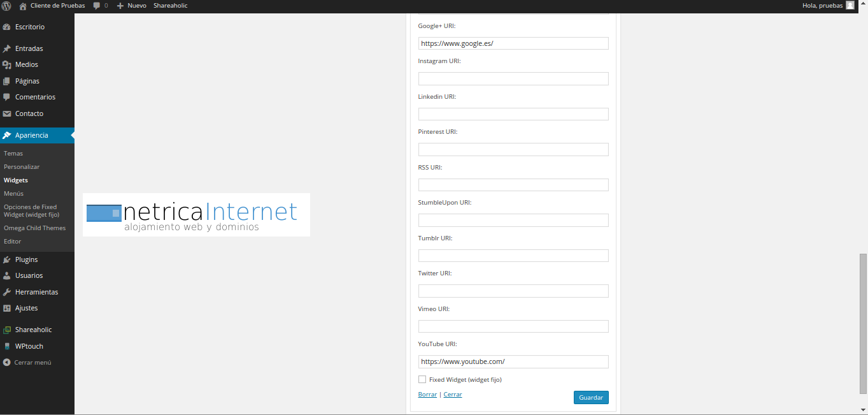This screenshot has width=868, height=415.
Task: Click the Guardar button
Action: (x=591, y=397)
